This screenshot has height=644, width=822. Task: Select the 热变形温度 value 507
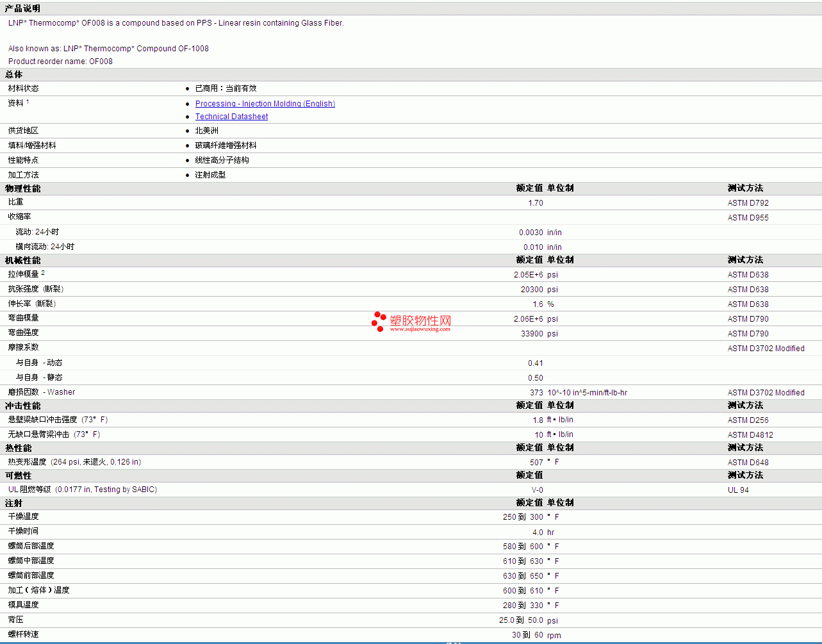536,463
